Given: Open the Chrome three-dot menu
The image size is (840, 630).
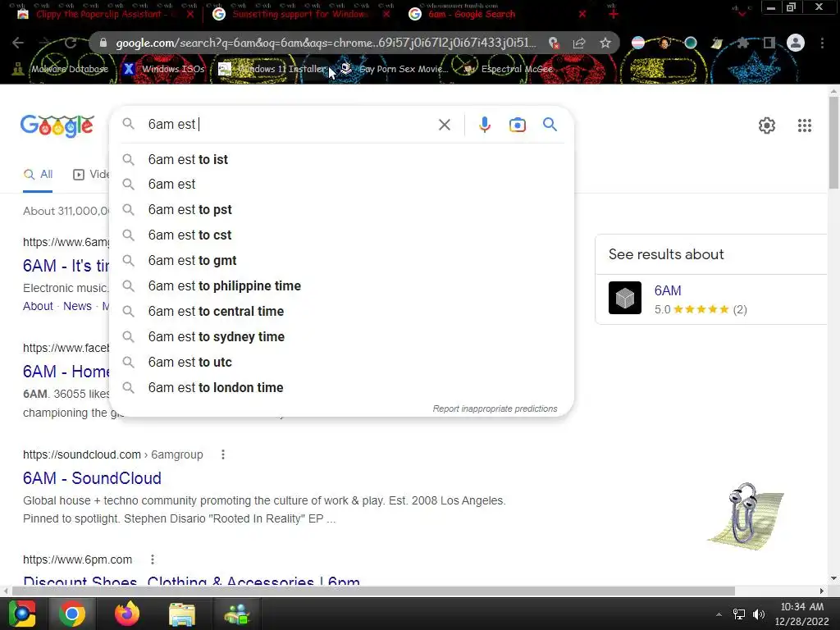Looking at the screenshot, I should pyautogui.click(x=822, y=43).
